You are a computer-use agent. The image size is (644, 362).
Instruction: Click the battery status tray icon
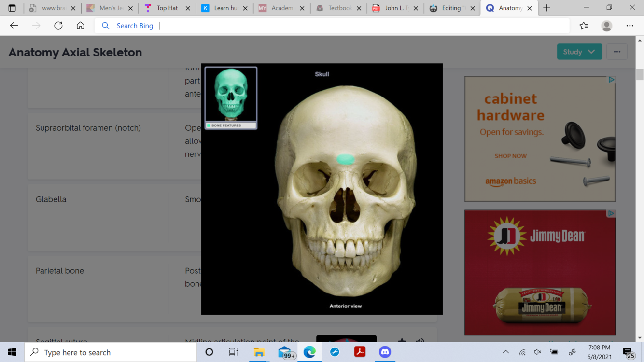click(x=554, y=352)
